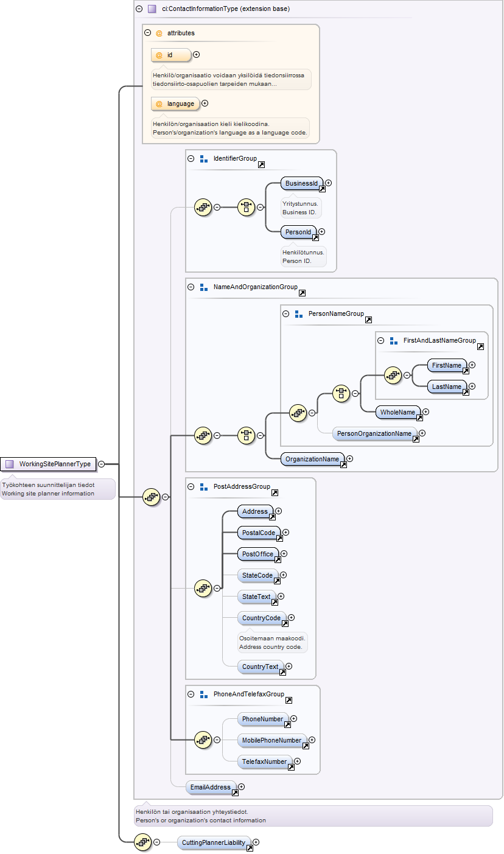Click the sequence icon before CuttingPlannerLiability

point(142,842)
